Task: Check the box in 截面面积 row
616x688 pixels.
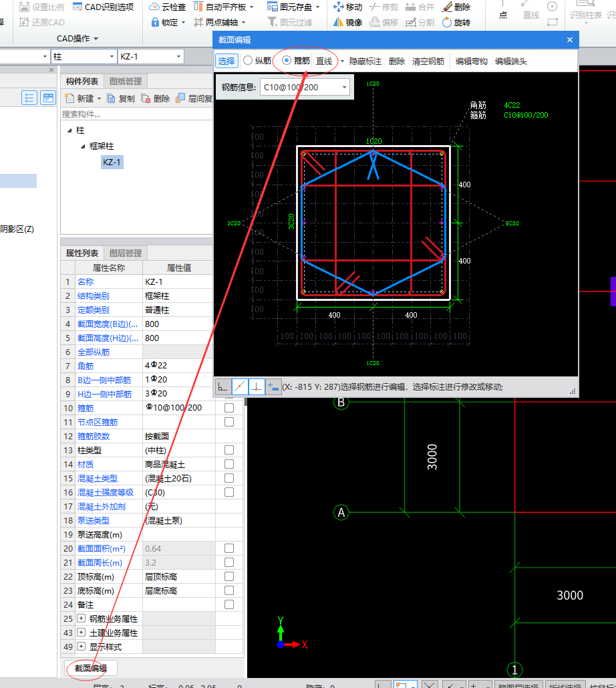Action: coord(229,548)
